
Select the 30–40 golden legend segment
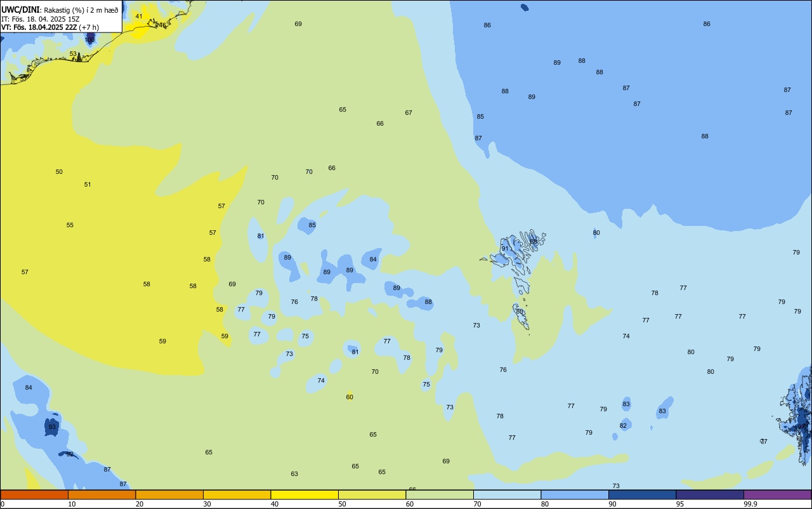click(237, 494)
